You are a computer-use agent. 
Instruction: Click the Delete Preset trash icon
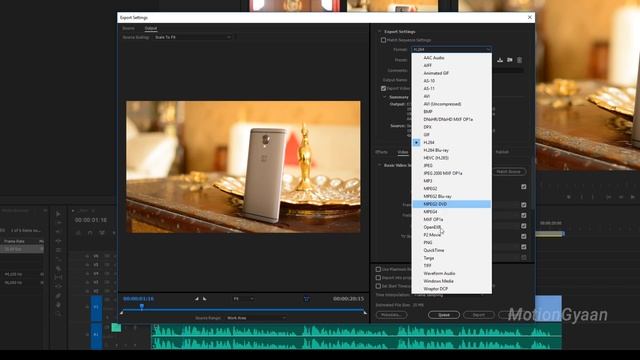click(x=520, y=60)
